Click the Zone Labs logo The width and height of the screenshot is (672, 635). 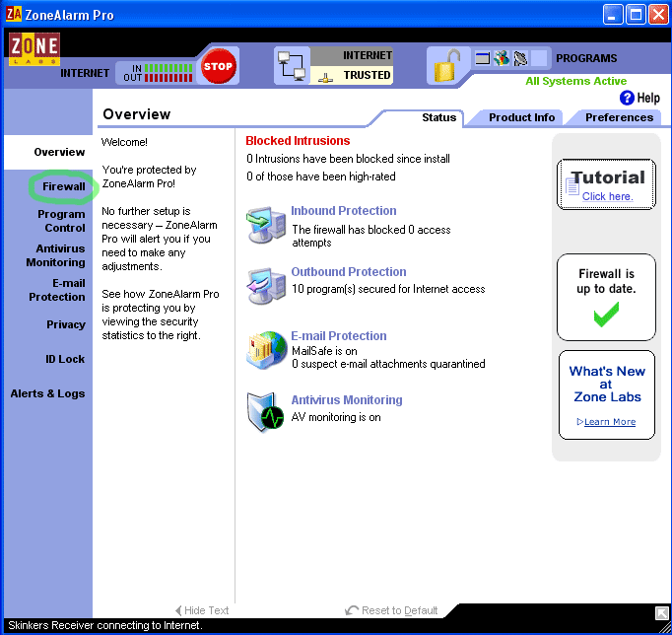(34, 49)
